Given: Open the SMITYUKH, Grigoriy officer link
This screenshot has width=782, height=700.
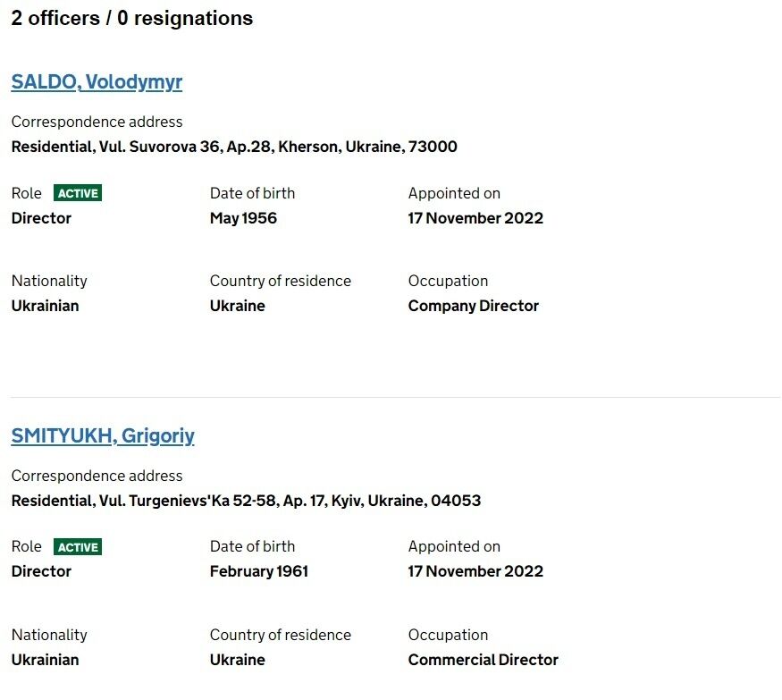Looking at the screenshot, I should [x=103, y=436].
